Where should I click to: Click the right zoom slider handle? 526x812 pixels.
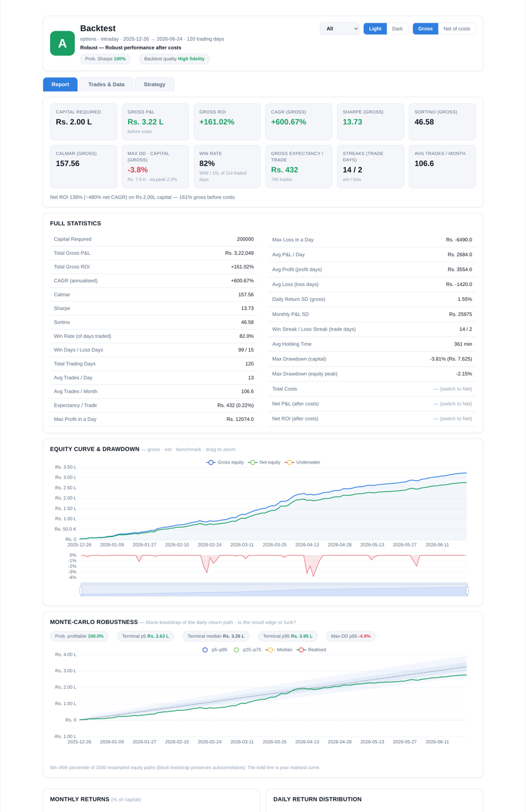(x=467, y=590)
